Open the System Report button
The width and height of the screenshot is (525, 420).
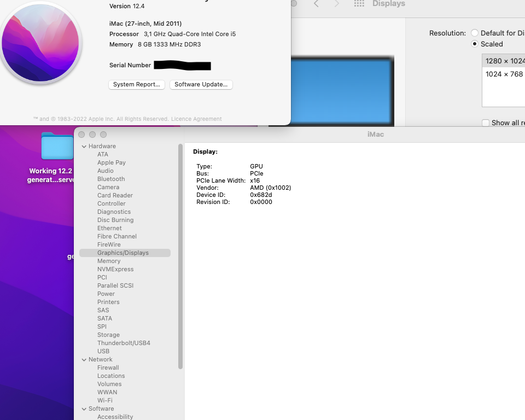point(137,84)
